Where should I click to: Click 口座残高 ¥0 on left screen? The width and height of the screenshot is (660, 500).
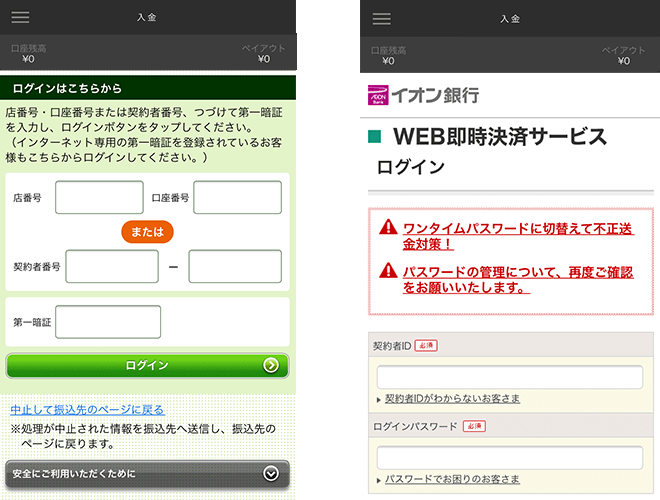click(28, 53)
